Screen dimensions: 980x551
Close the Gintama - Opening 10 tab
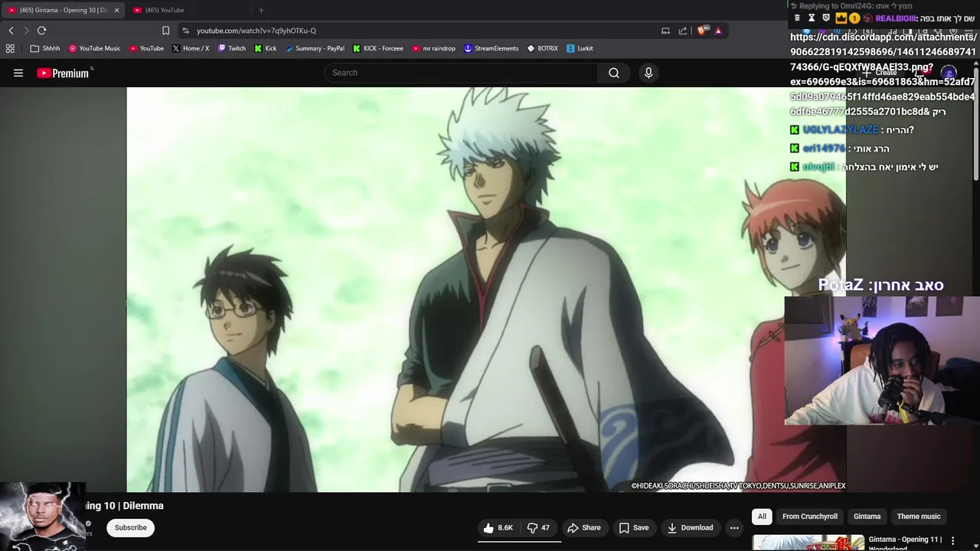(x=116, y=10)
